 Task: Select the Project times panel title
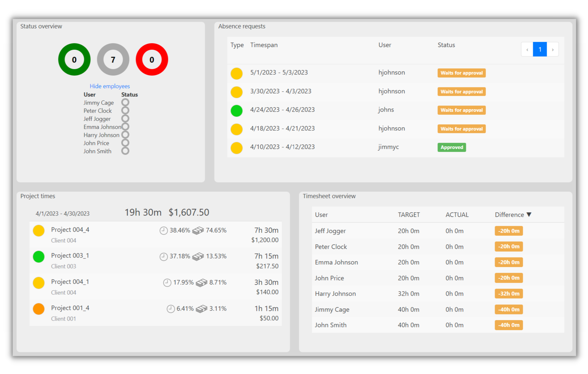38,196
